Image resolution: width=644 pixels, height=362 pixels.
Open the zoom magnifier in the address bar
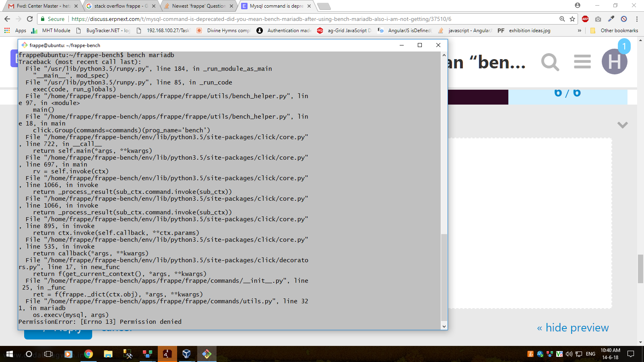[562, 19]
